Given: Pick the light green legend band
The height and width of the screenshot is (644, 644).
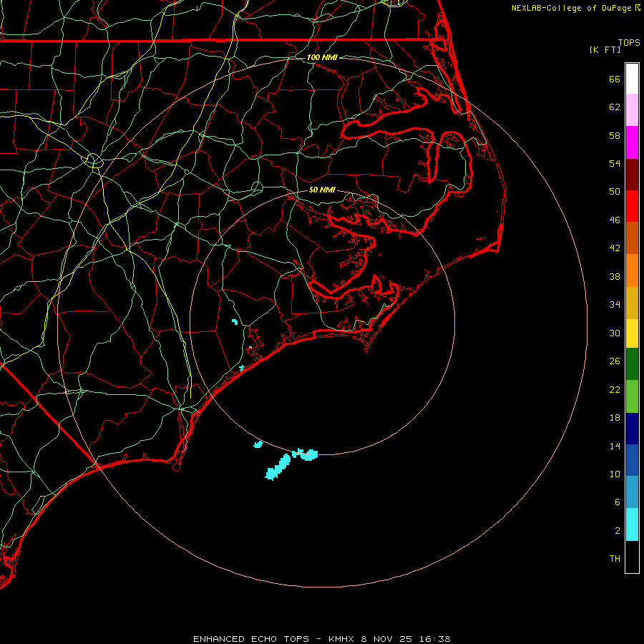Looking at the screenshot, I should [x=632, y=396].
